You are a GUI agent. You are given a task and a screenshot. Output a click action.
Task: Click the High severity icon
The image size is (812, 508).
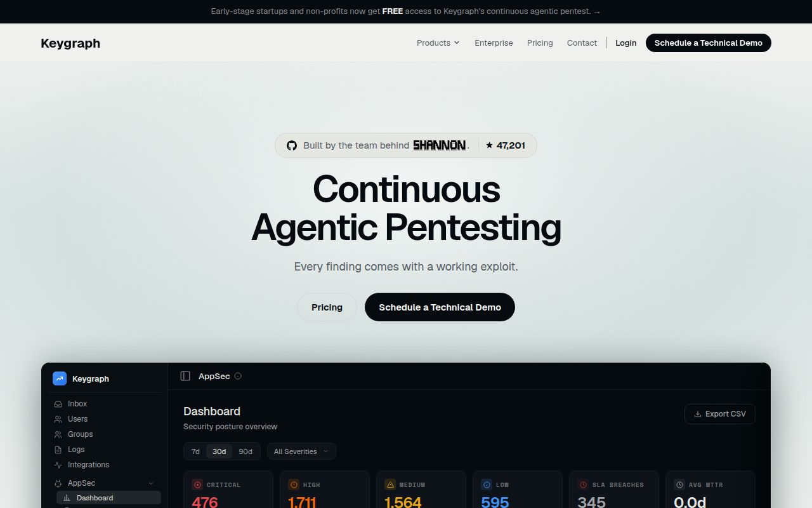[x=294, y=485]
